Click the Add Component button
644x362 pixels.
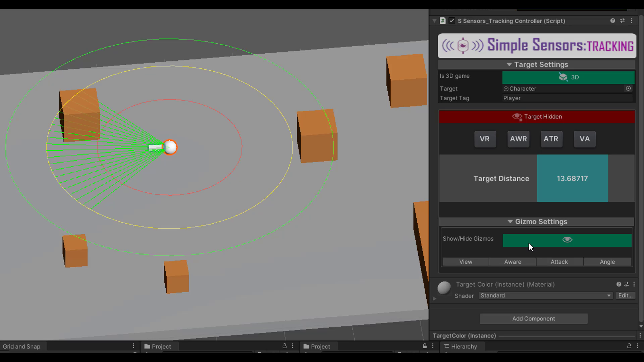pyautogui.click(x=533, y=319)
